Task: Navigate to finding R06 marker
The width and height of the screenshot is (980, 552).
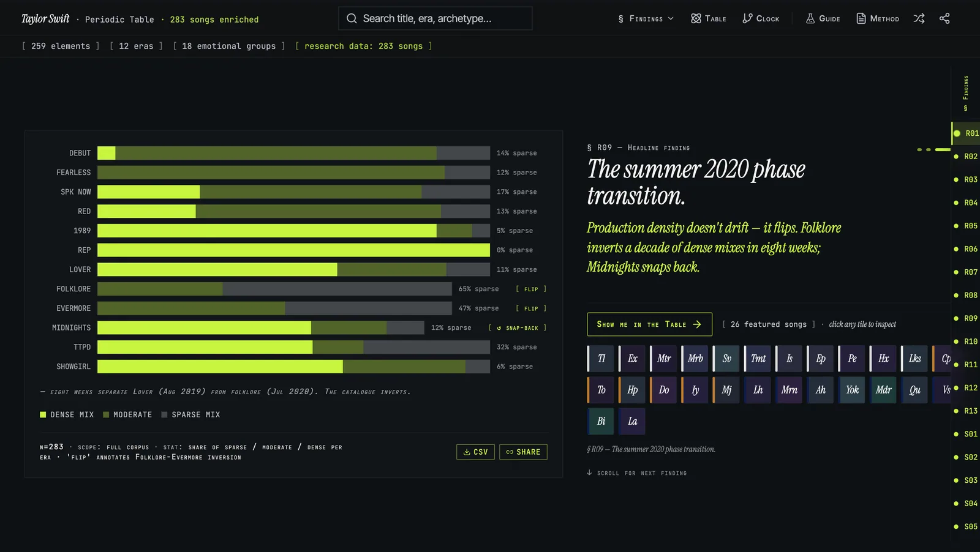Action: pyautogui.click(x=966, y=249)
